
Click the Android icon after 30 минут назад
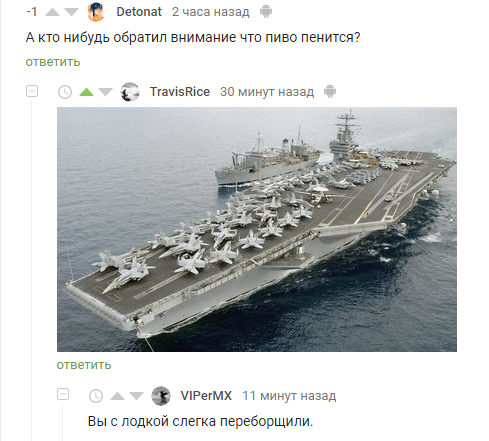point(330,91)
